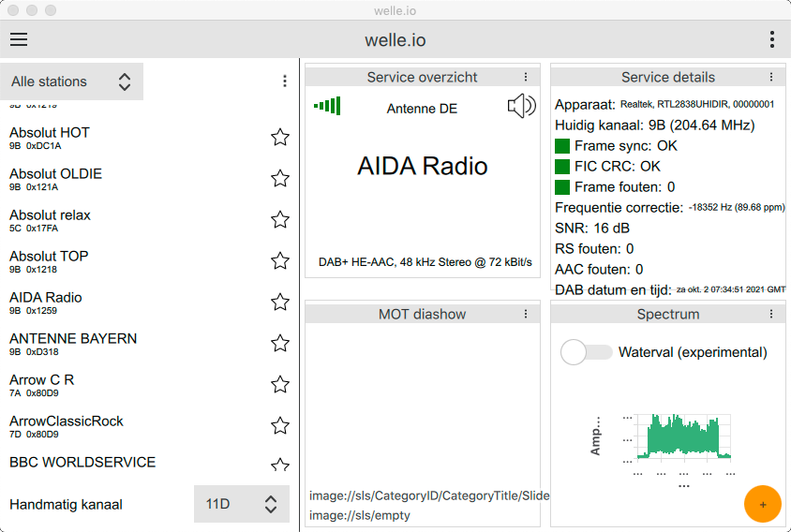Click the Service details panel title
The width and height of the screenshot is (791, 532).
coord(668,77)
